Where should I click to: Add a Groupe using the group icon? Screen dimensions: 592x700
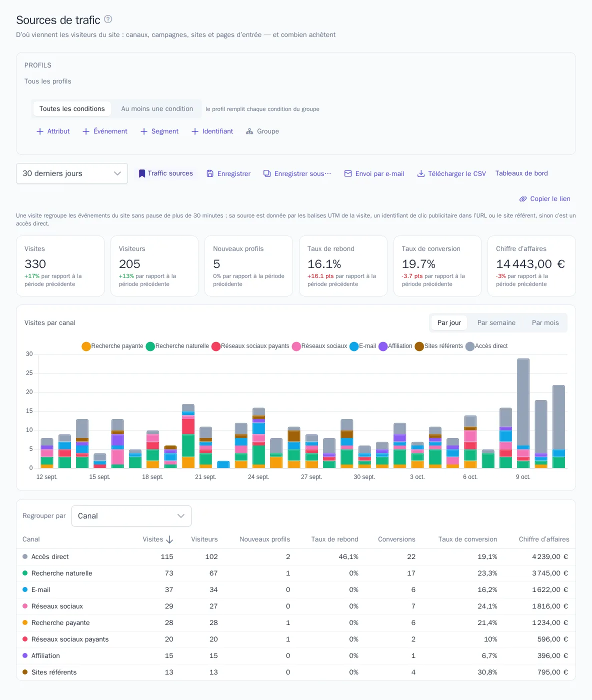[x=262, y=131]
